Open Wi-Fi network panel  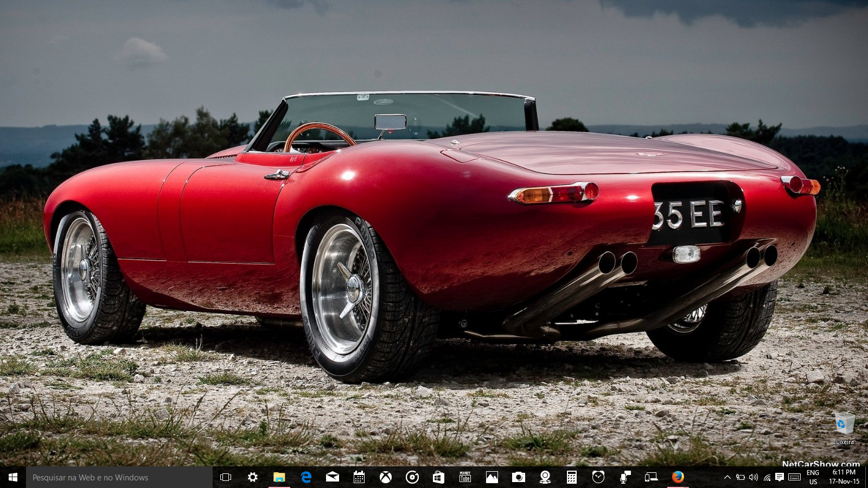pyautogui.click(x=767, y=477)
